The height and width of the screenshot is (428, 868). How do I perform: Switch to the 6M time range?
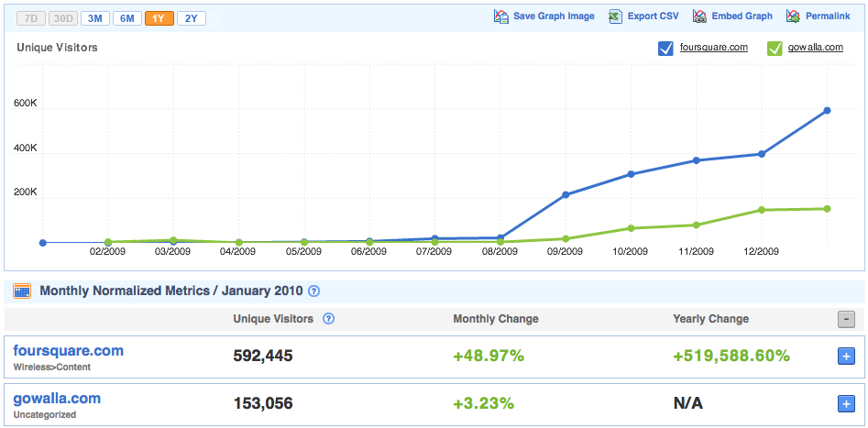point(126,18)
